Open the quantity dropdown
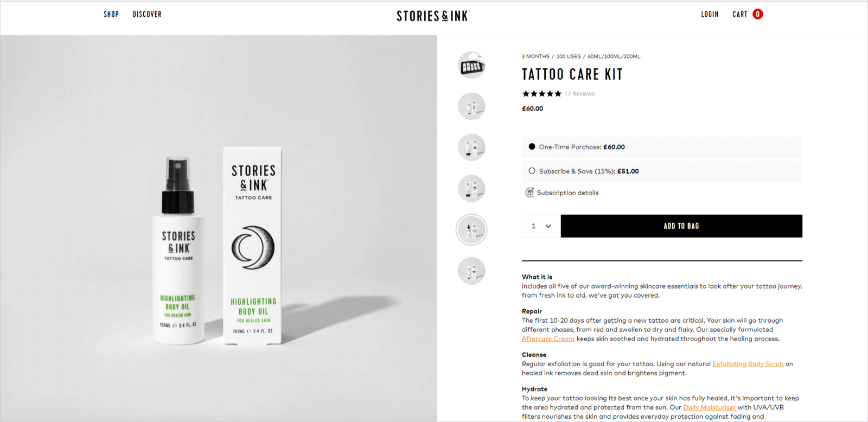This screenshot has height=422, width=868. [541, 226]
